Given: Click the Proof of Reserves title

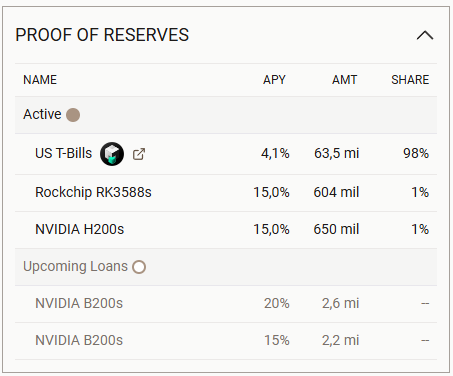Looking at the screenshot, I should [102, 35].
